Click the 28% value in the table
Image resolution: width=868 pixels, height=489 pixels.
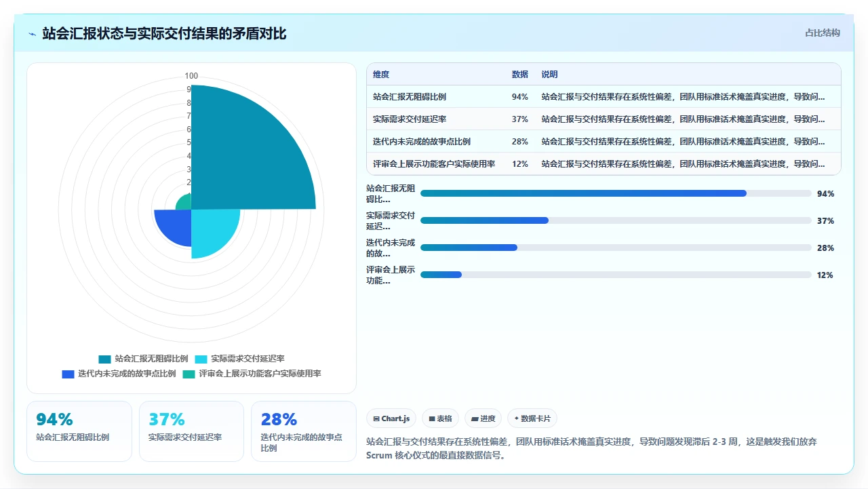pyautogui.click(x=520, y=142)
